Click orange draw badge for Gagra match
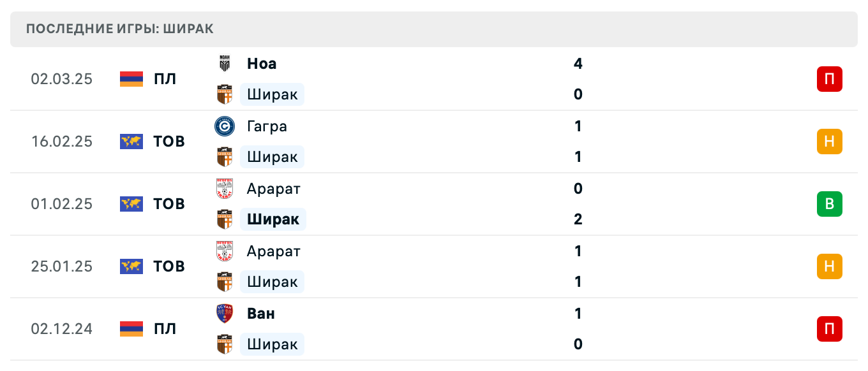Image resolution: width=868 pixels, height=371 pixels. point(829,142)
